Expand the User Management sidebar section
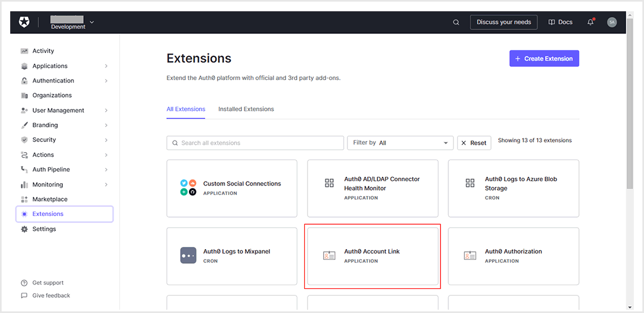644x313 pixels. [x=106, y=110]
